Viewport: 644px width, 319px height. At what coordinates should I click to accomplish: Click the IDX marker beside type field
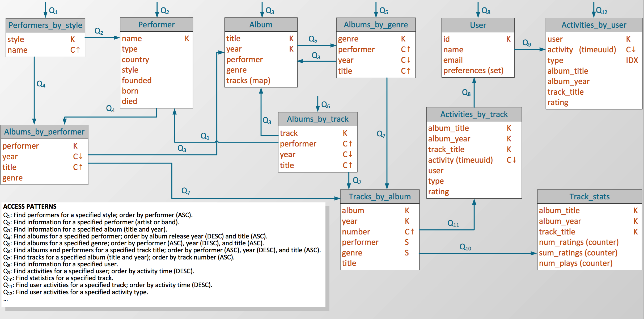coord(632,60)
